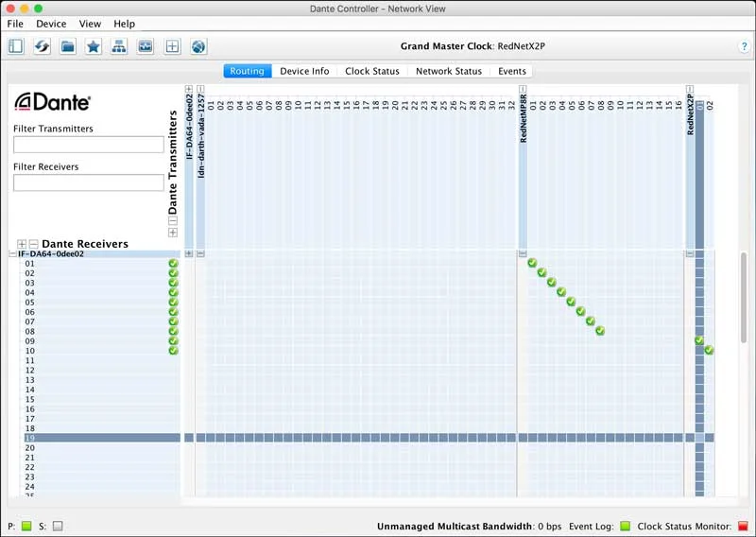This screenshot has height=537, width=756.
Task: Click green status check on receiver channel 09
Action: coord(174,340)
